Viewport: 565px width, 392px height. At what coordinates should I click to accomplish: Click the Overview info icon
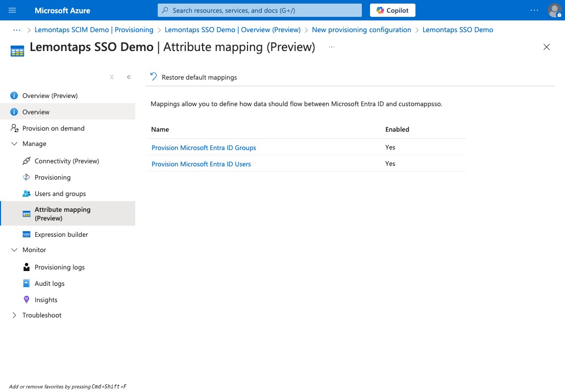(x=14, y=112)
